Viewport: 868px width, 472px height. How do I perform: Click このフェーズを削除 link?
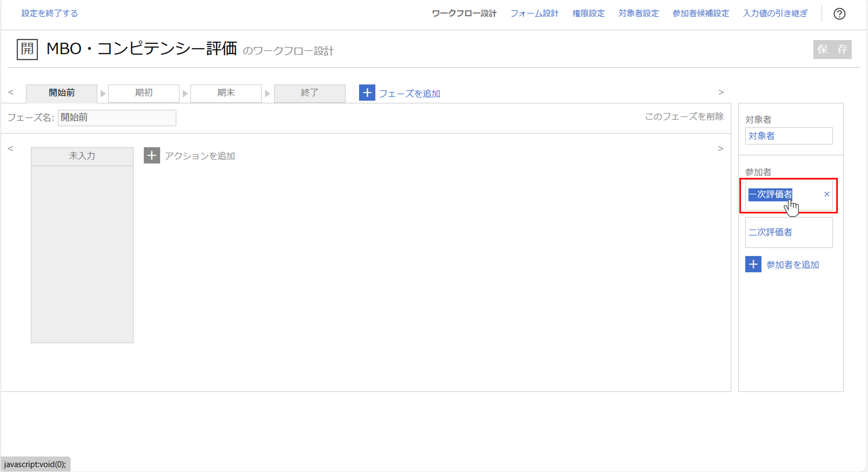[x=684, y=117]
